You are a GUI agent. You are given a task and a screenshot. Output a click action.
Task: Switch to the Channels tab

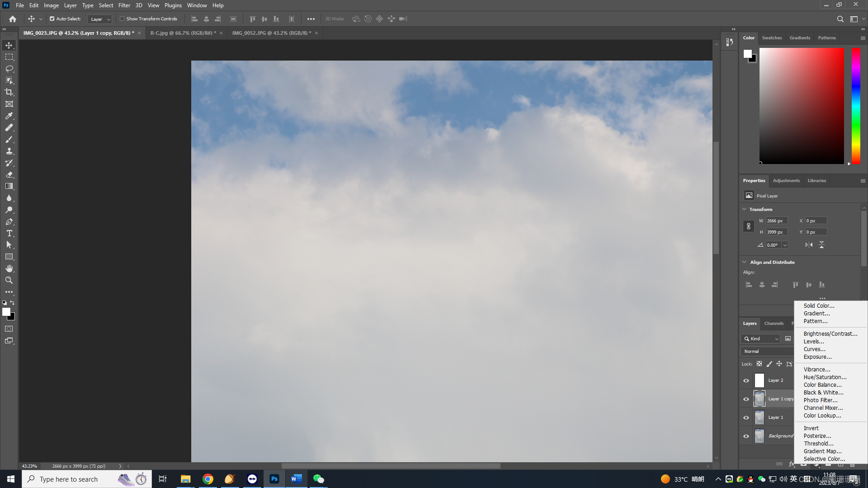[774, 323]
